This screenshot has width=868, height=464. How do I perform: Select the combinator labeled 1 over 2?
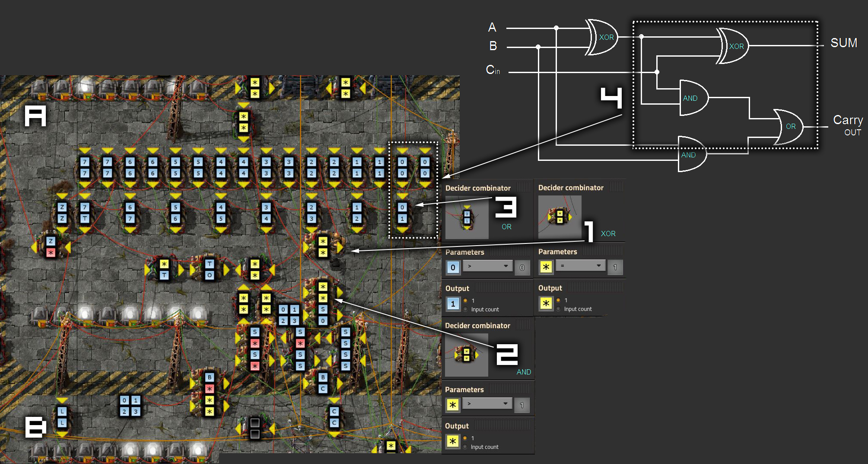point(357,213)
